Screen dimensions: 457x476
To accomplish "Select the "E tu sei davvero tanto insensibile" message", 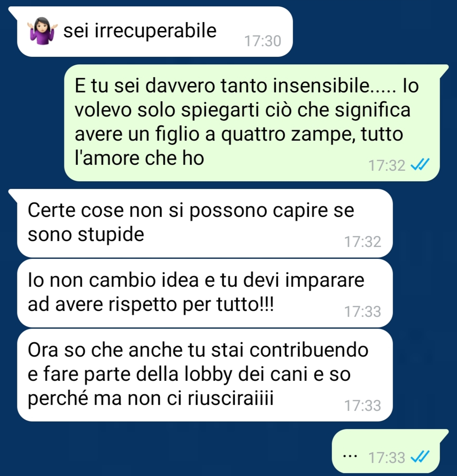I will pos(252,123).
